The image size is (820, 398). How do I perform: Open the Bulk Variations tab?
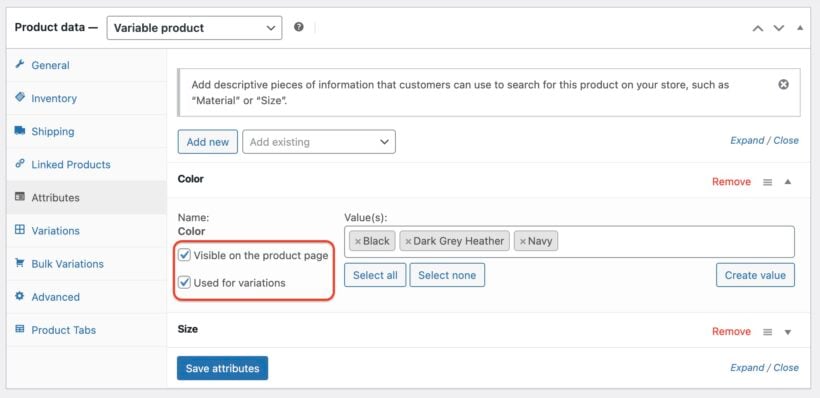coord(67,264)
